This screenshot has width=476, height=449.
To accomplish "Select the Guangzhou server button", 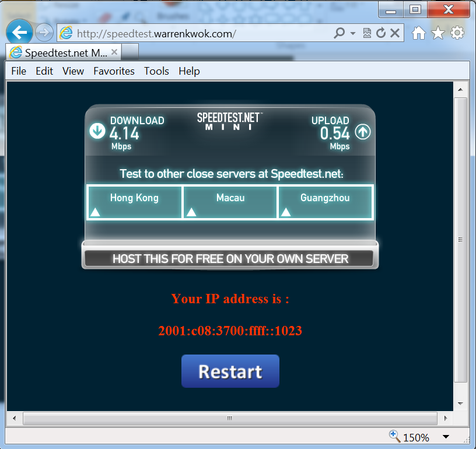I will [x=325, y=202].
